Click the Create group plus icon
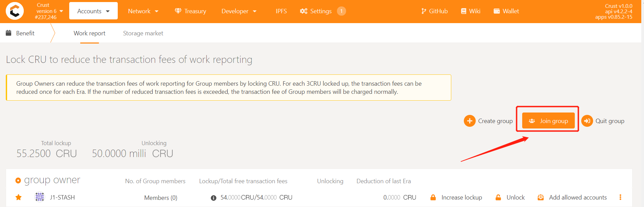This screenshot has width=644, height=207. 470,121
